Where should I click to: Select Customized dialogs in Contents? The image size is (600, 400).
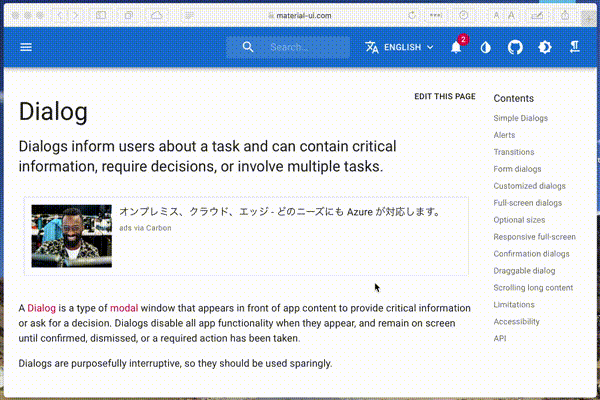click(529, 186)
